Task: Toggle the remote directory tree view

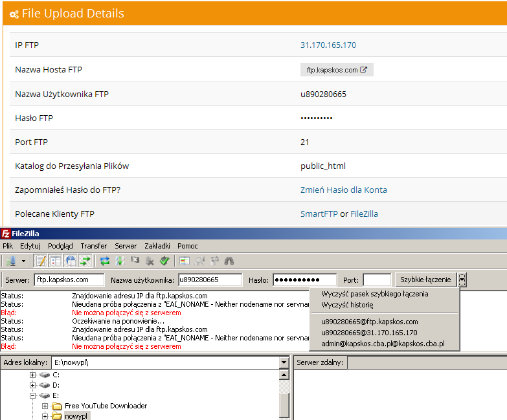Action: coord(71,261)
